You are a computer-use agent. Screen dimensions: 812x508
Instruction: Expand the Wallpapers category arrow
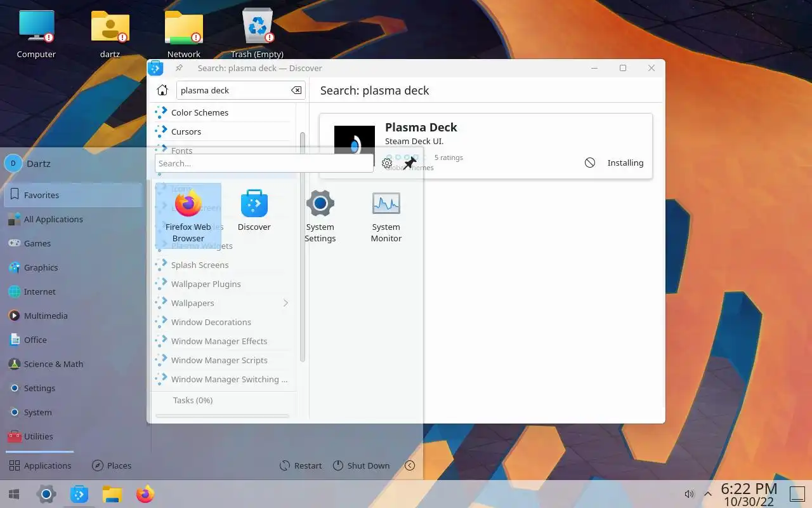click(285, 303)
